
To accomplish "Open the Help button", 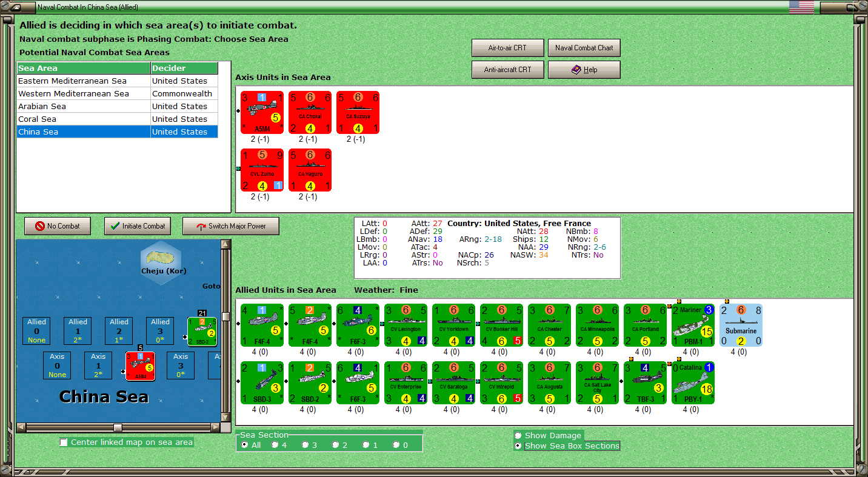I will click(x=584, y=70).
